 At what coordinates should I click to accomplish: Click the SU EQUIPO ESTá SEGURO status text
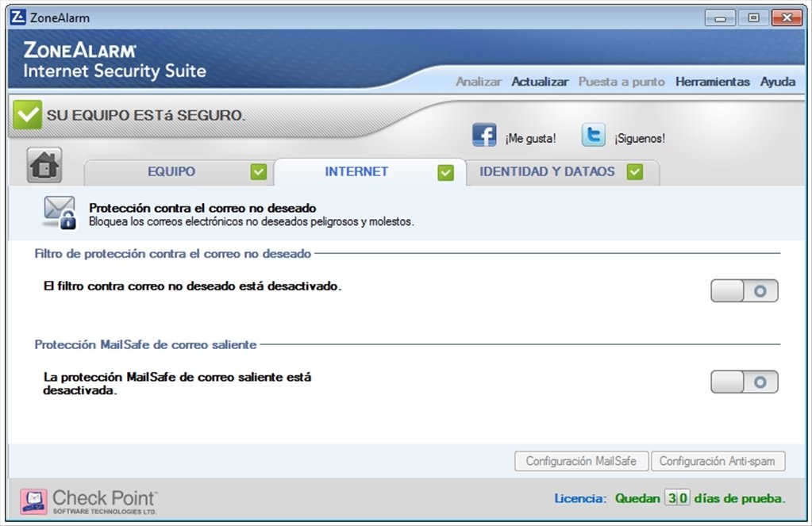pos(145,115)
